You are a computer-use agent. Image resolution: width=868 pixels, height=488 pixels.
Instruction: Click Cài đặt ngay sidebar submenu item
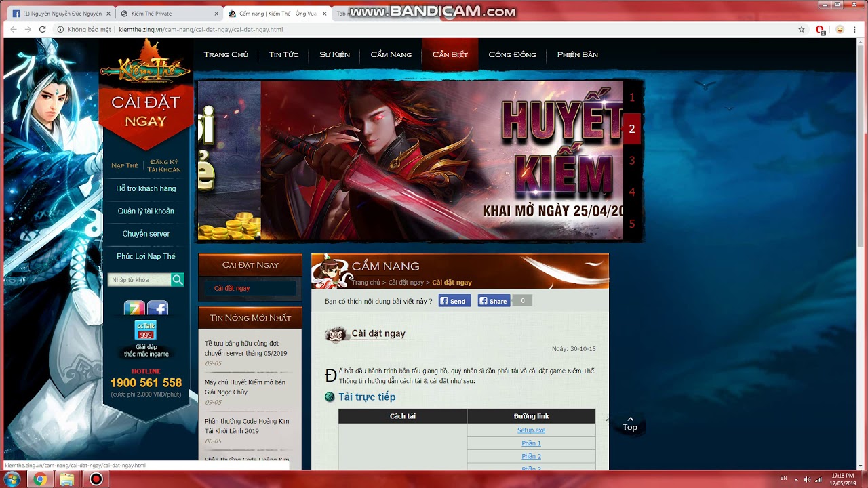[x=232, y=289]
